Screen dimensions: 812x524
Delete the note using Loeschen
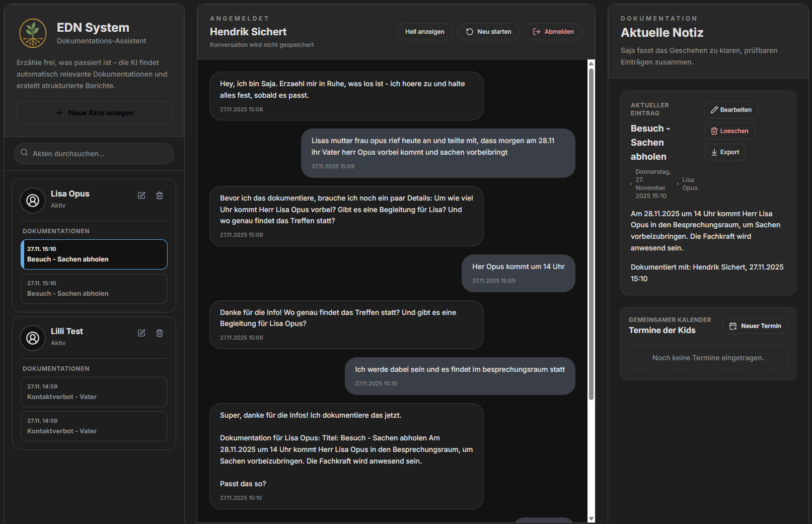[729, 130]
